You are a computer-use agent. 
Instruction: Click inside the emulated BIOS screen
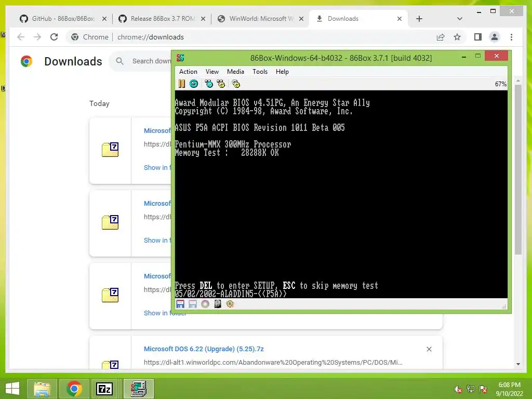point(341,194)
